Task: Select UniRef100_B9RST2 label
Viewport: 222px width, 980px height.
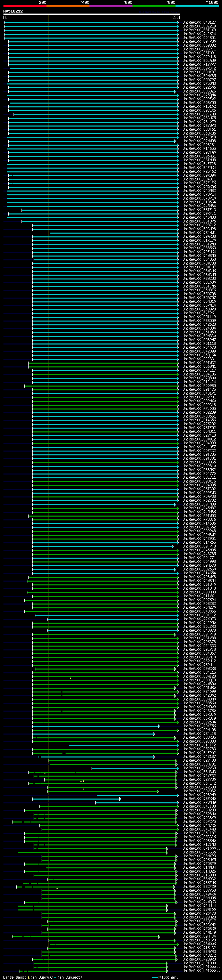Action: pyautogui.click(x=199, y=68)
